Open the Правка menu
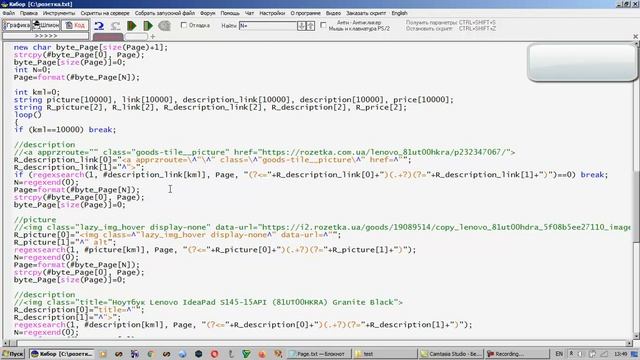The image size is (640, 360). (29, 13)
